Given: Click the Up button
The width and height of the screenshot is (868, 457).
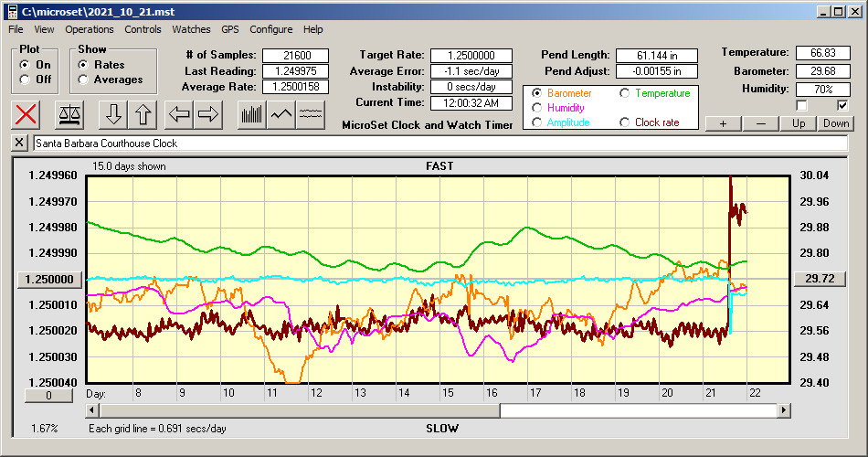Looking at the screenshot, I should [799, 123].
